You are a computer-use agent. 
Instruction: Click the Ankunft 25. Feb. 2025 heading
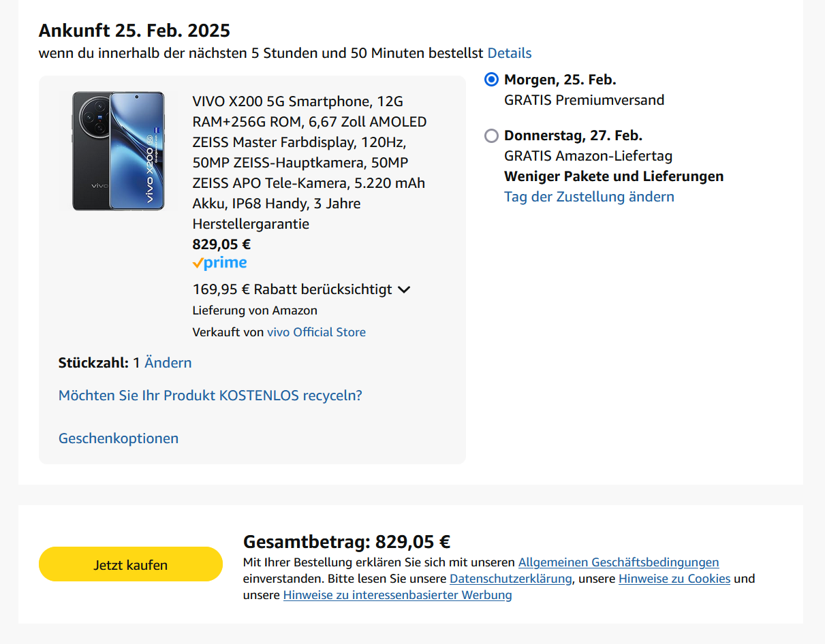tap(134, 31)
